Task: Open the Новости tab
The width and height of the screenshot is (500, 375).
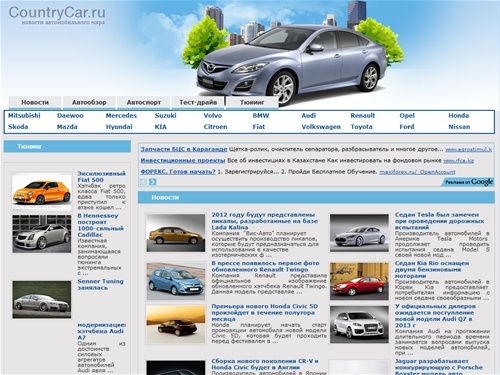Action: pos(35,102)
